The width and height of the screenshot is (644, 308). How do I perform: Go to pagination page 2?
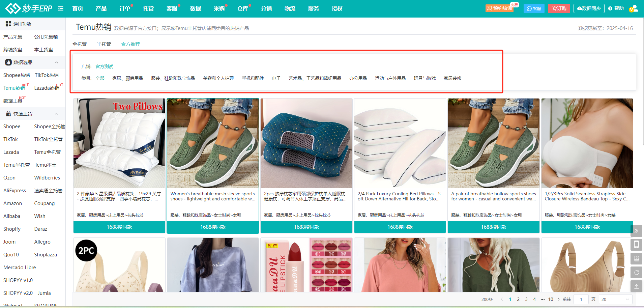pyautogui.click(x=518, y=299)
